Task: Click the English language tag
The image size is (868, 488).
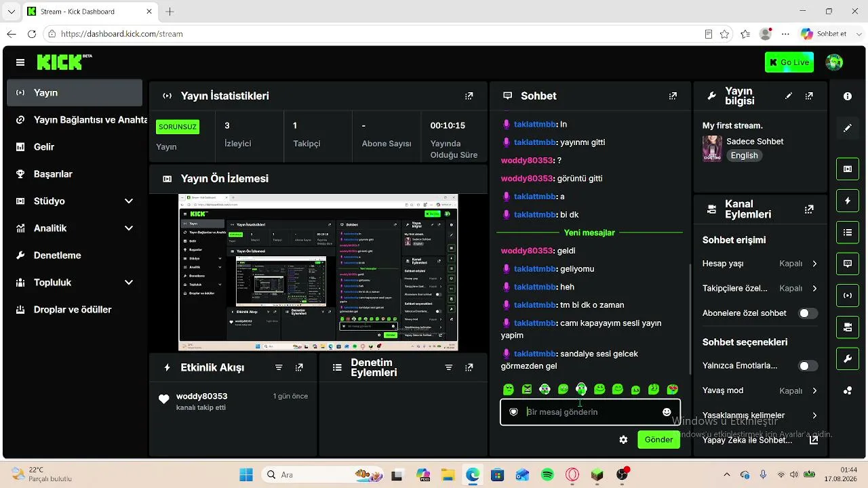Action: click(744, 156)
